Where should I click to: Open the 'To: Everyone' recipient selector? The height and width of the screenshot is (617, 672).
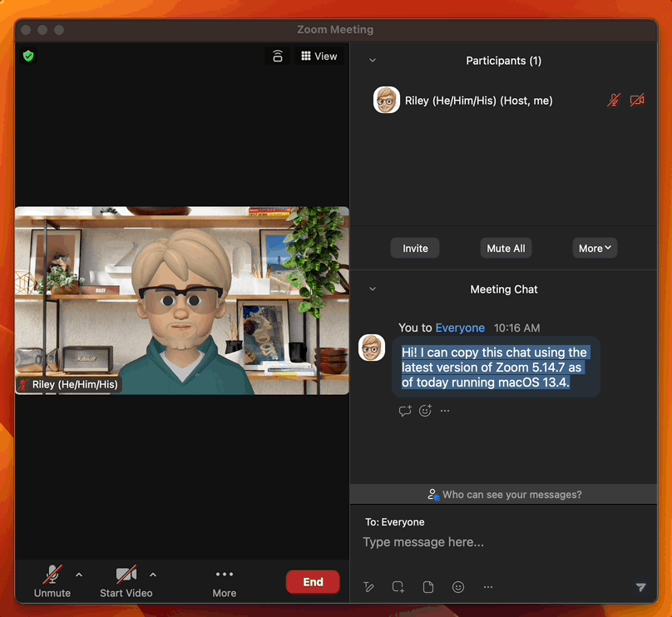tap(395, 522)
